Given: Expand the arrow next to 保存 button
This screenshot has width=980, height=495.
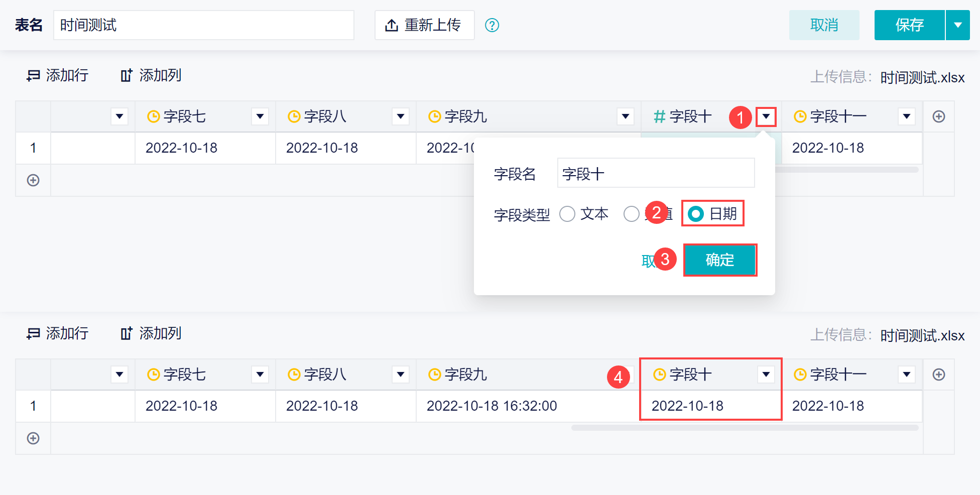Looking at the screenshot, I should pyautogui.click(x=958, y=25).
